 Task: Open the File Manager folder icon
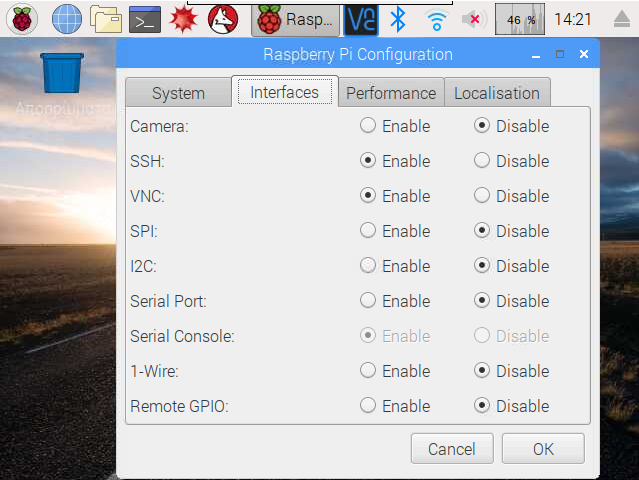106,19
